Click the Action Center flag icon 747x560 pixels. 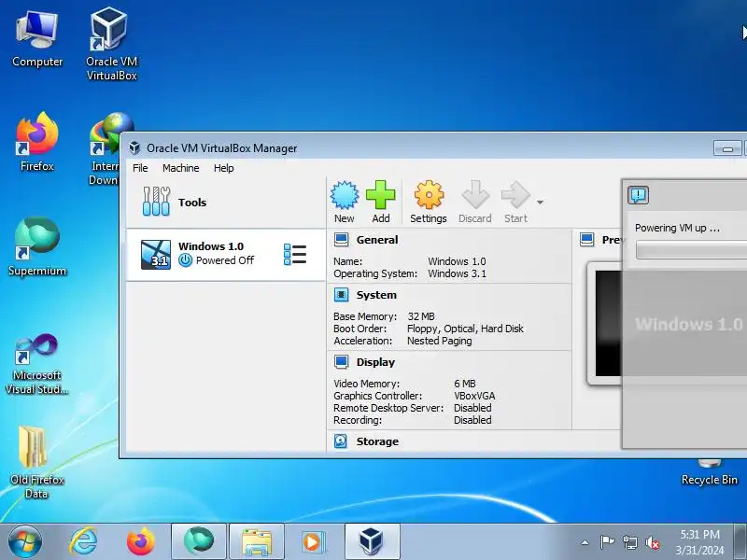607,542
